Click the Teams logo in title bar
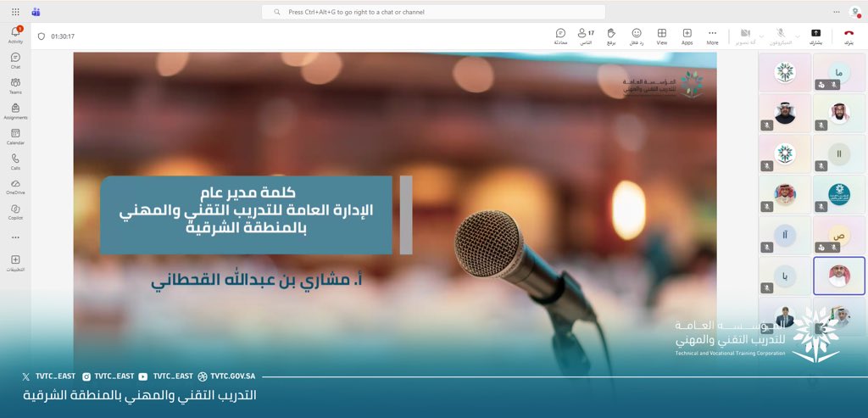 click(36, 12)
